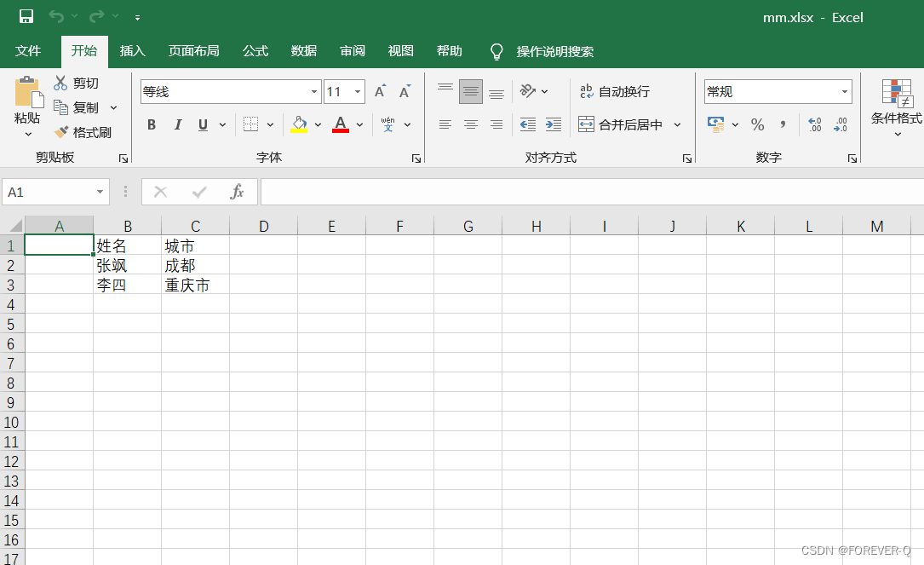
Task: Click the 复制 copy button
Action: point(87,107)
